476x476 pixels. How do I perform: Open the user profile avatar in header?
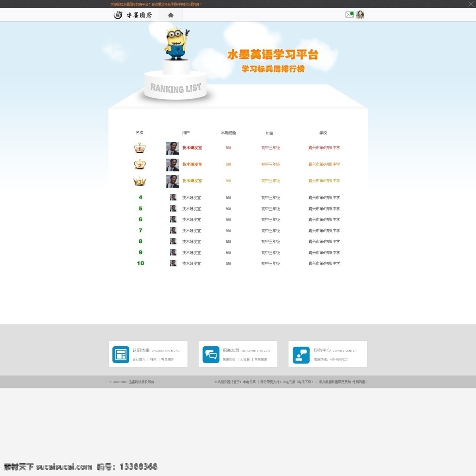(360, 15)
